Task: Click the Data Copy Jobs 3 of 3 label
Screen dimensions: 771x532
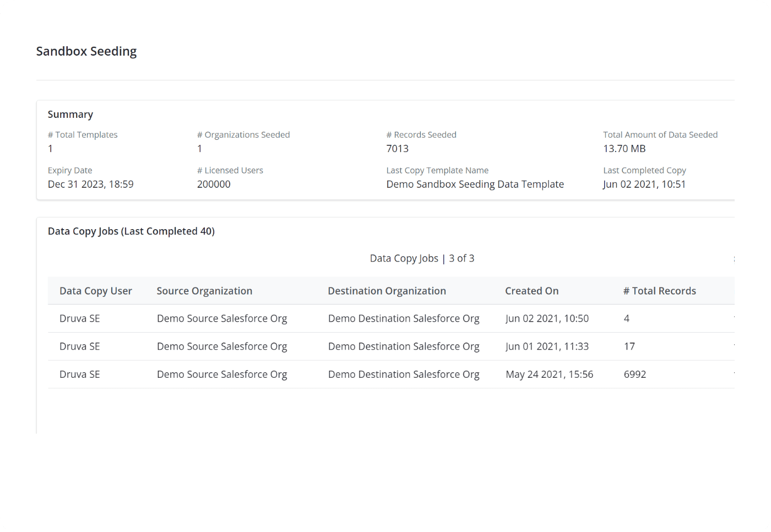Action: [x=422, y=258]
